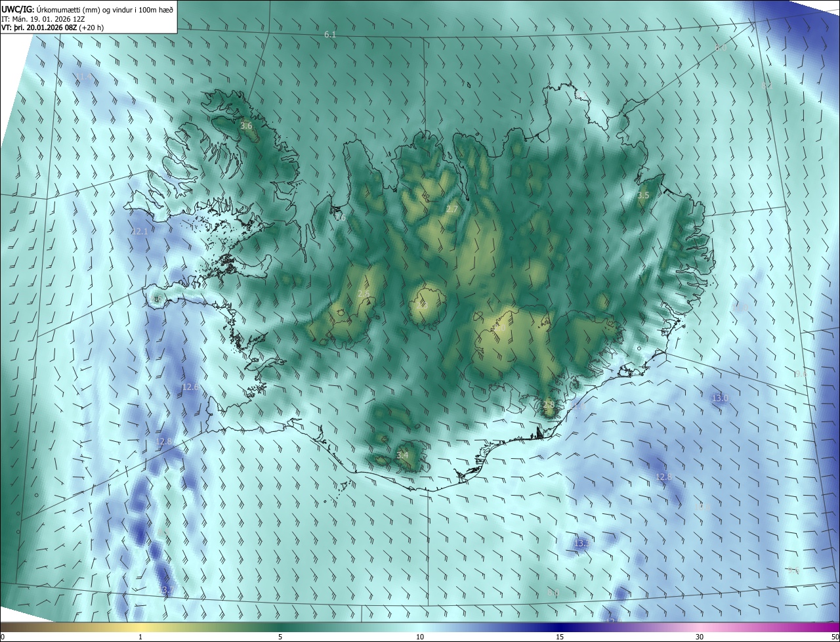Click the '13.0' value label southeast of Iceland
Image resolution: width=840 pixels, height=642 pixels.
click(x=721, y=398)
